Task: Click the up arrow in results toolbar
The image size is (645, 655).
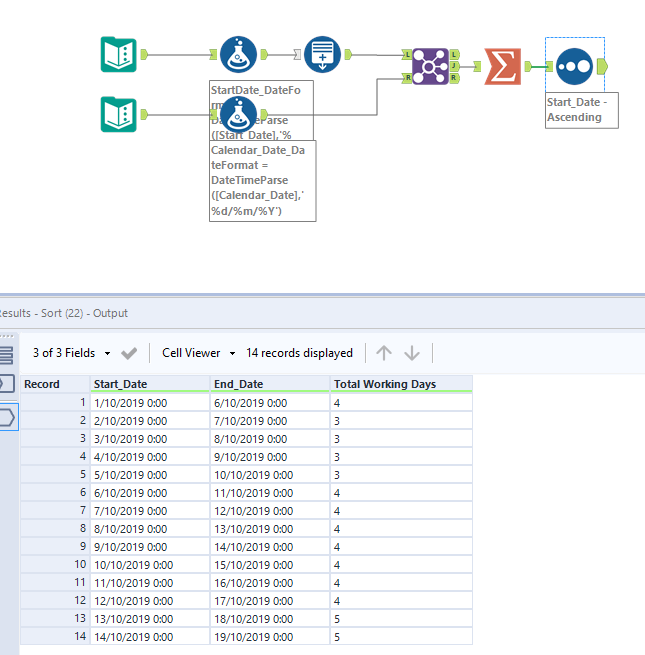Action: pyautogui.click(x=384, y=353)
